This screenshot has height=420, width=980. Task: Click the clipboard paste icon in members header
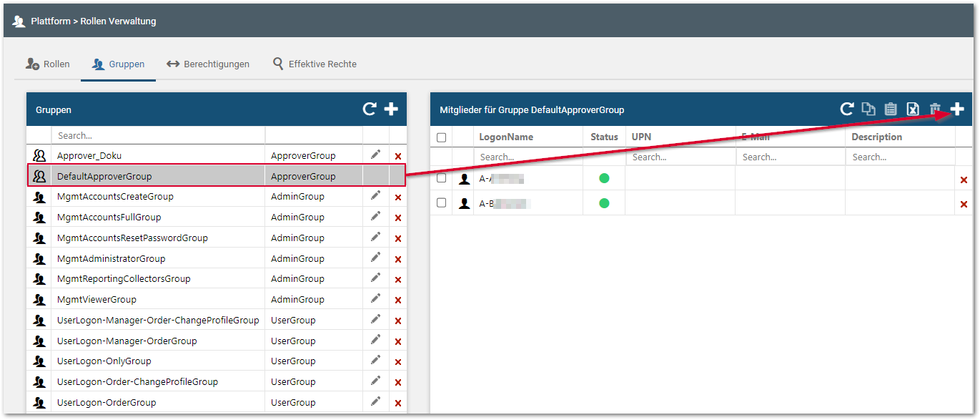pos(891,109)
